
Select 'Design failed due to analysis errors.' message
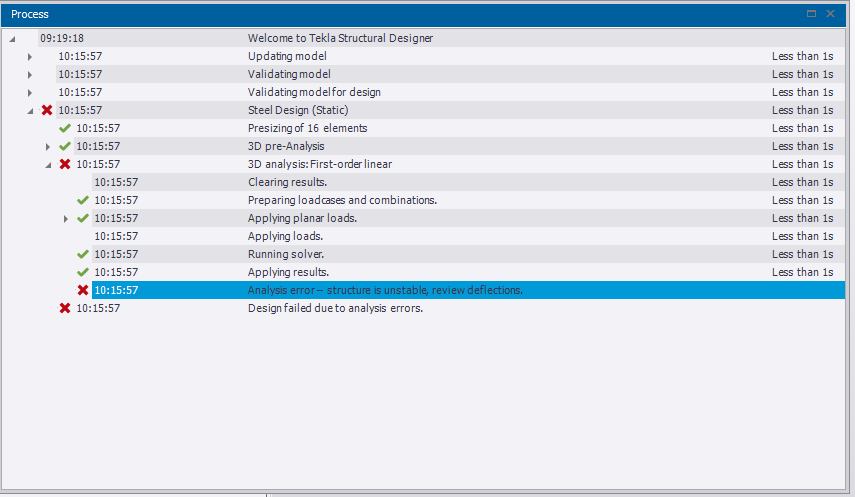point(335,308)
